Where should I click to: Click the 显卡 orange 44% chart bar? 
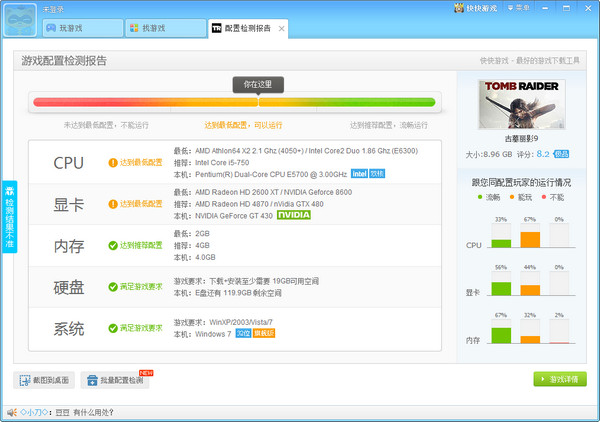(x=530, y=290)
